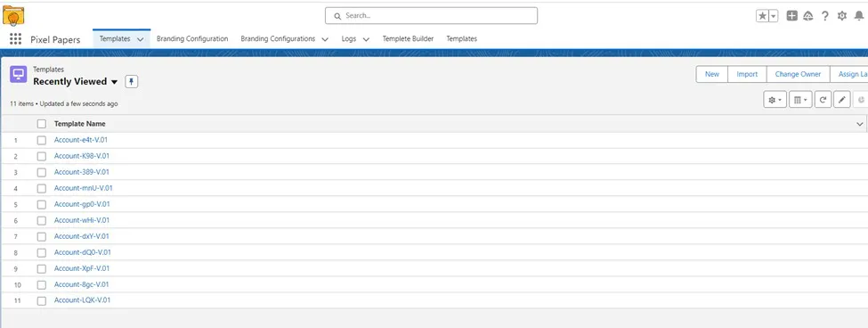Click the Change Owner button

[798, 74]
